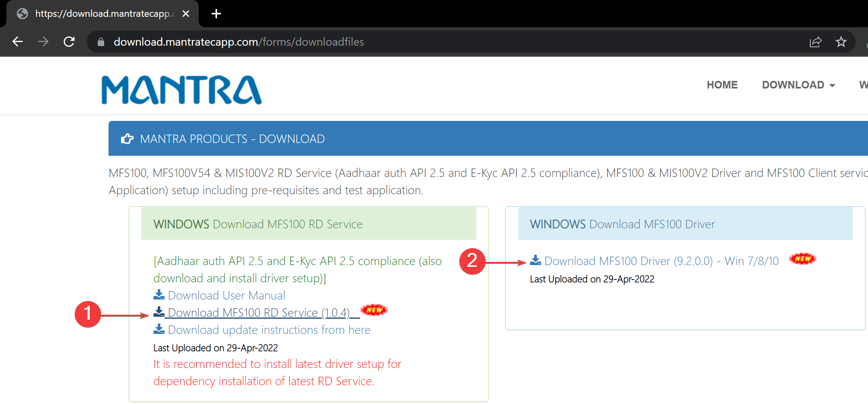The width and height of the screenshot is (868, 404).
Task: Click the browser forward arrow
Action: tap(43, 42)
